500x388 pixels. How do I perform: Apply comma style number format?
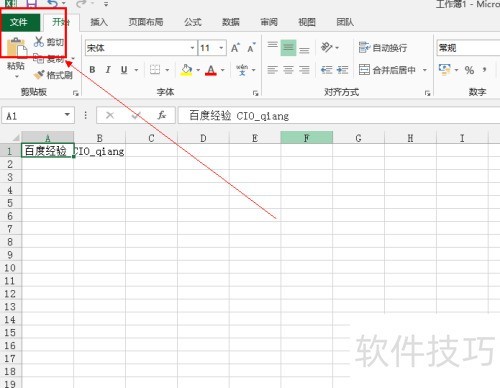coord(484,70)
